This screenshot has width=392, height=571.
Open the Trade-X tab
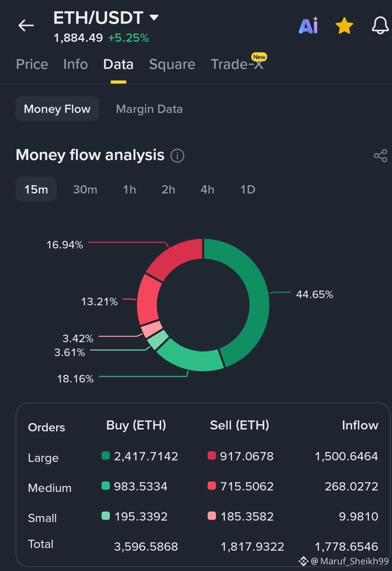point(237,64)
